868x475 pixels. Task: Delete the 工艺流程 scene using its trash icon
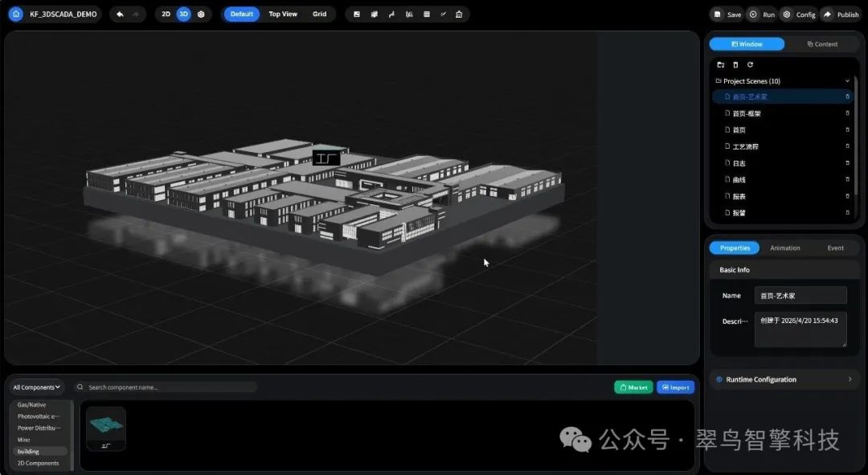[x=847, y=147]
